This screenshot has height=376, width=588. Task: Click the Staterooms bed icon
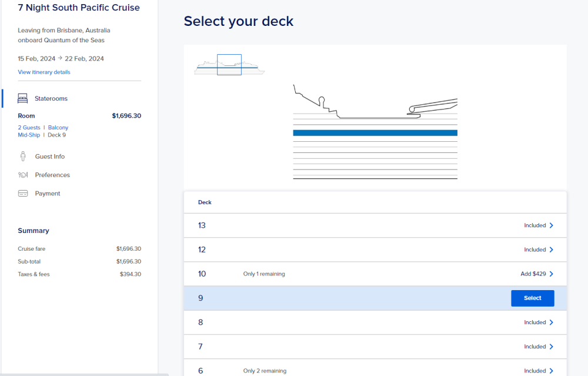[x=23, y=98]
